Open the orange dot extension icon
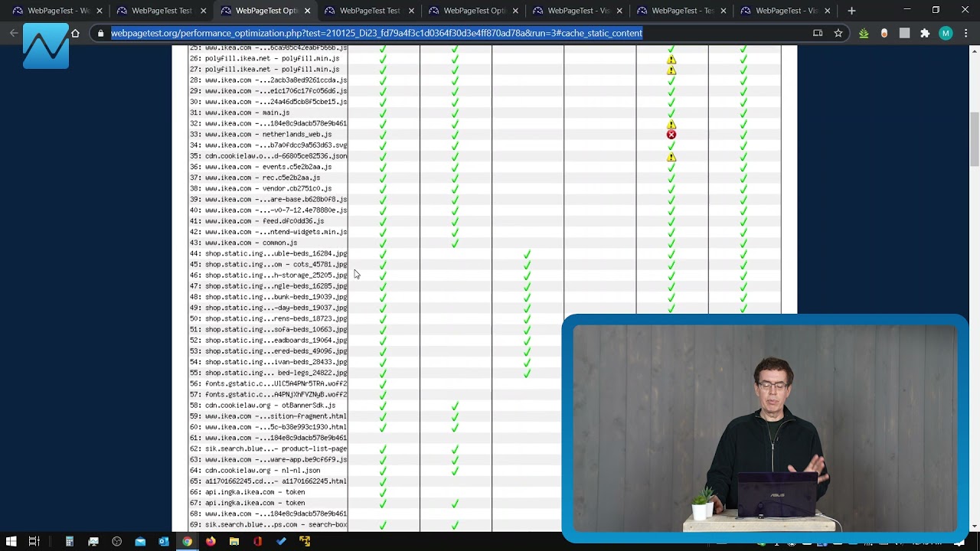Viewport: 980px width, 551px height. (x=884, y=33)
